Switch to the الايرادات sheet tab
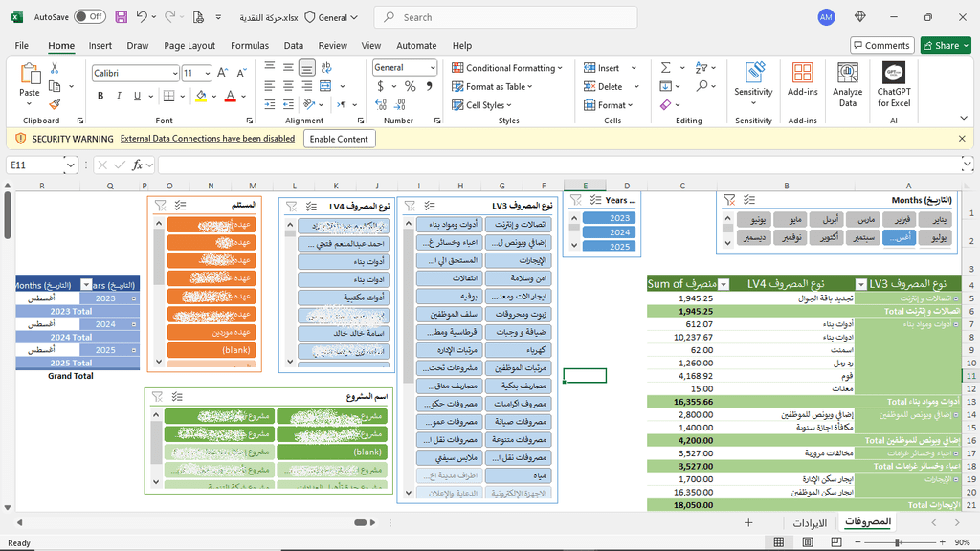Screen dimensions: 980x551 pyautogui.click(x=810, y=522)
